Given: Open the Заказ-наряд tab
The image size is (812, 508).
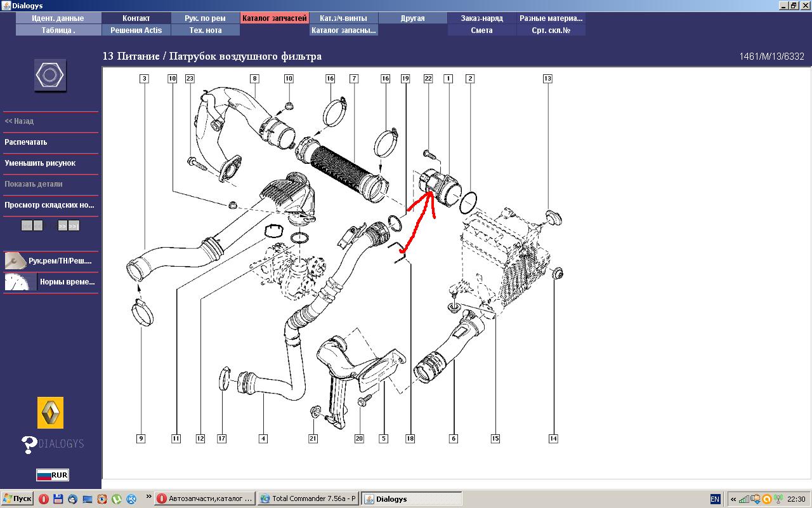Looking at the screenshot, I should click(482, 18).
